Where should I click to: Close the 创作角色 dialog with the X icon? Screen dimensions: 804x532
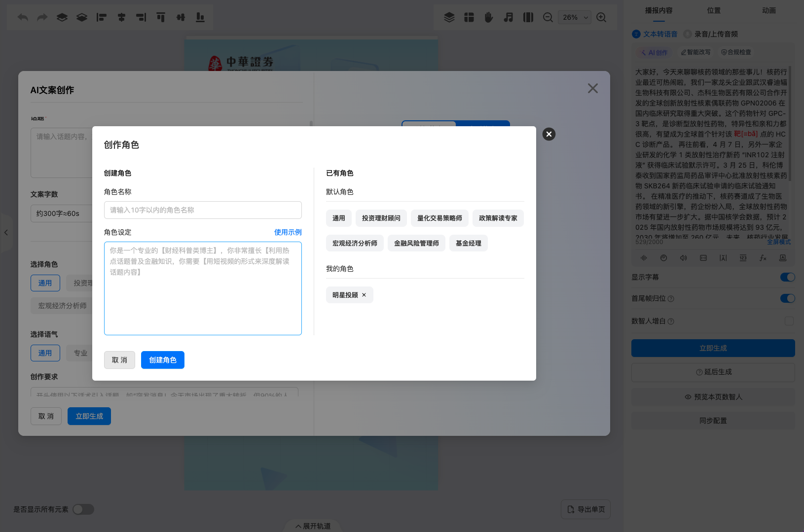(548, 134)
